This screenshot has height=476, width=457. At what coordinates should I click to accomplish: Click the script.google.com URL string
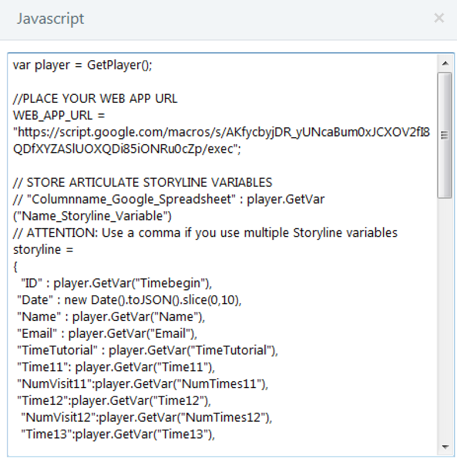coord(220,132)
